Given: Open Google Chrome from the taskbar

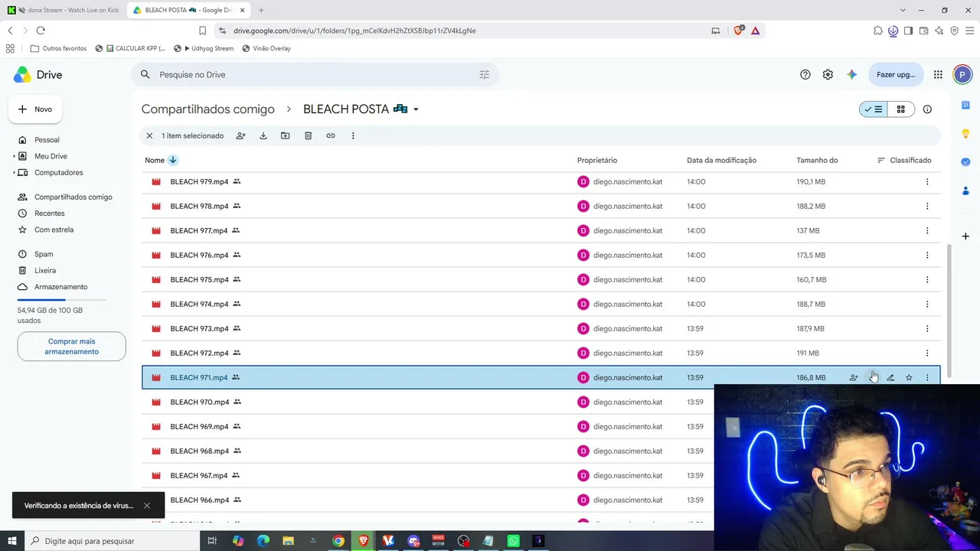Looking at the screenshot, I should click(x=338, y=541).
